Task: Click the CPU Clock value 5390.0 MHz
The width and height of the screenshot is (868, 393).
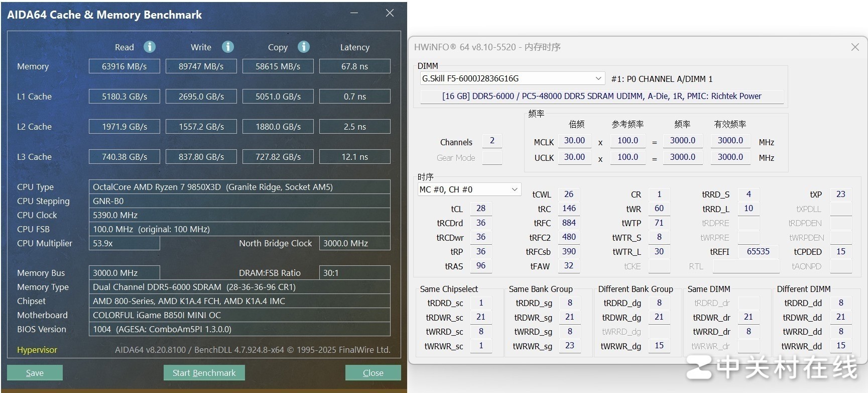Action: coord(239,215)
